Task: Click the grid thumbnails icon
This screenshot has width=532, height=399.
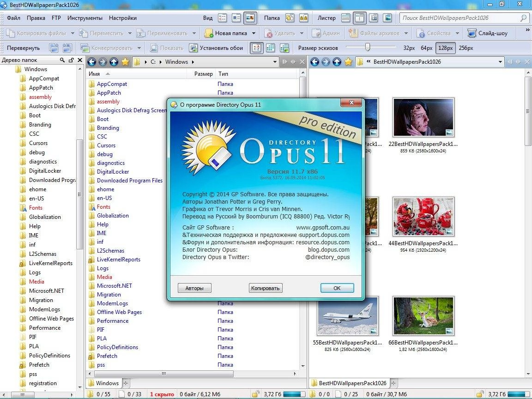Action: point(271,48)
